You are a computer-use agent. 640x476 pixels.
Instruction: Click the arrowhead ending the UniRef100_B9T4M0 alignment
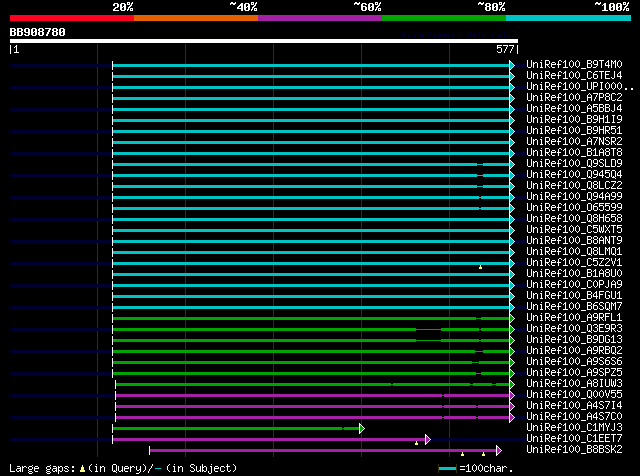point(512,65)
